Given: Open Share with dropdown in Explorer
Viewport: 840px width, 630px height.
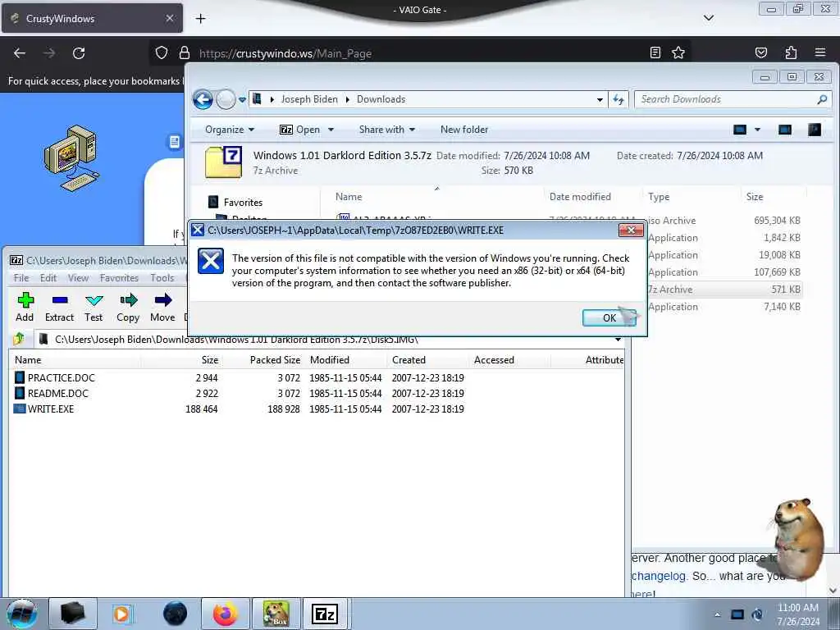Looking at the screenshot, I should coord(387,130).
